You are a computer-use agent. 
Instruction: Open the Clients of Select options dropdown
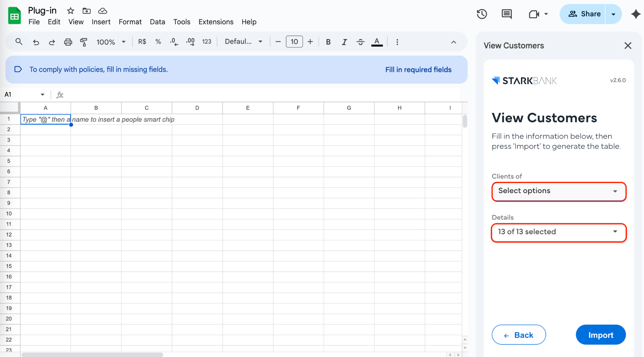click(559, 191)
